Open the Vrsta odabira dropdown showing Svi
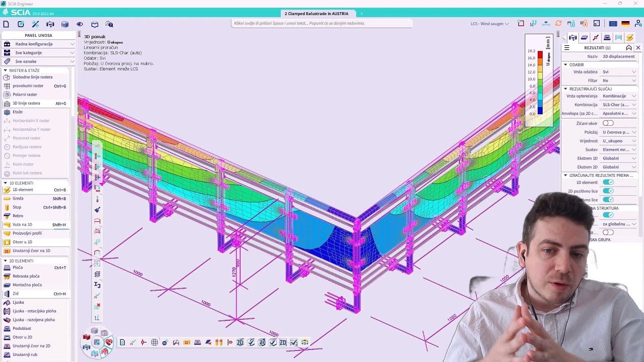This screenshot has height=362, width=644. pyautogui.click(x=619, y=72)
